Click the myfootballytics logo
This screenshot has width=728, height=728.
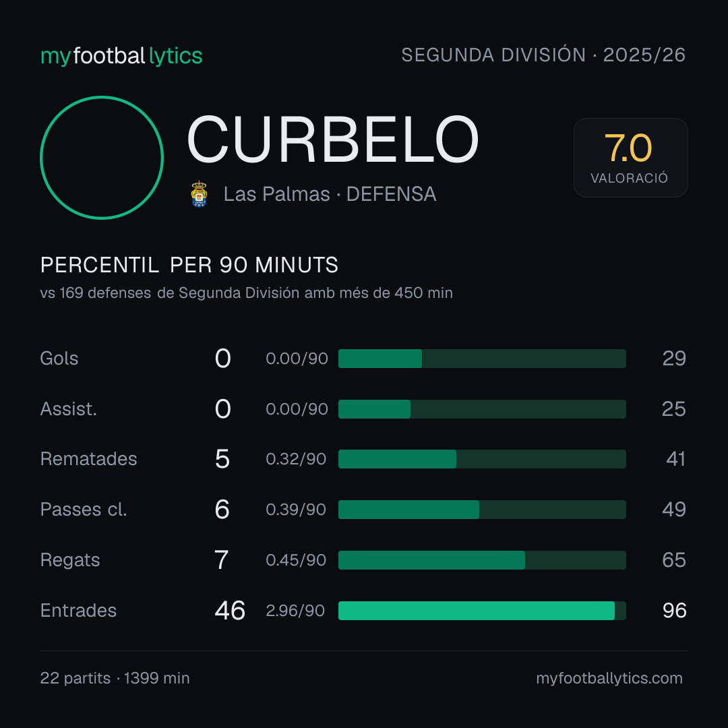click(x=121, y=56)
